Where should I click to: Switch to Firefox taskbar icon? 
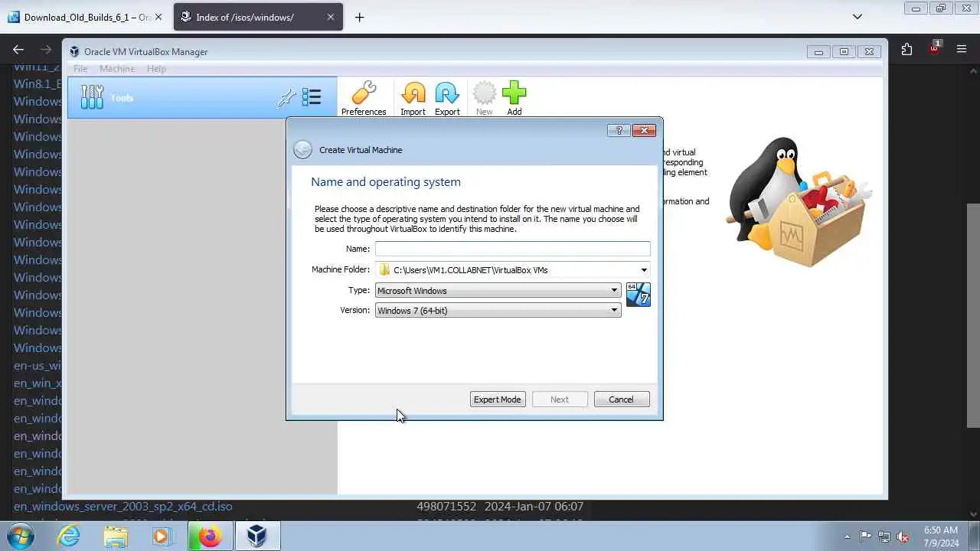coord(209,536)
